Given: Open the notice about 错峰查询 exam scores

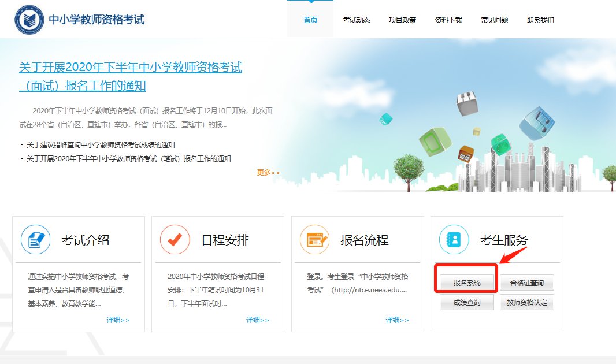Looking at the screenshot, I should 101,144.
